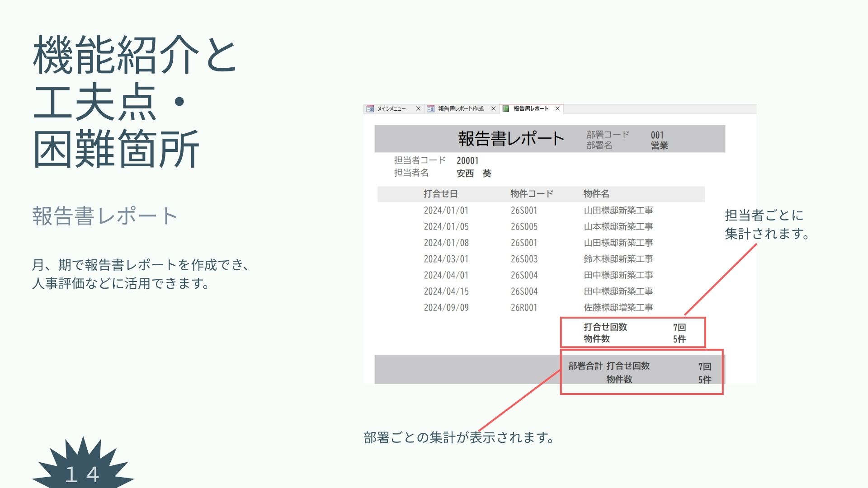
Task: Click the 担当者コード value 20001
Action: [x=467, y=161]
